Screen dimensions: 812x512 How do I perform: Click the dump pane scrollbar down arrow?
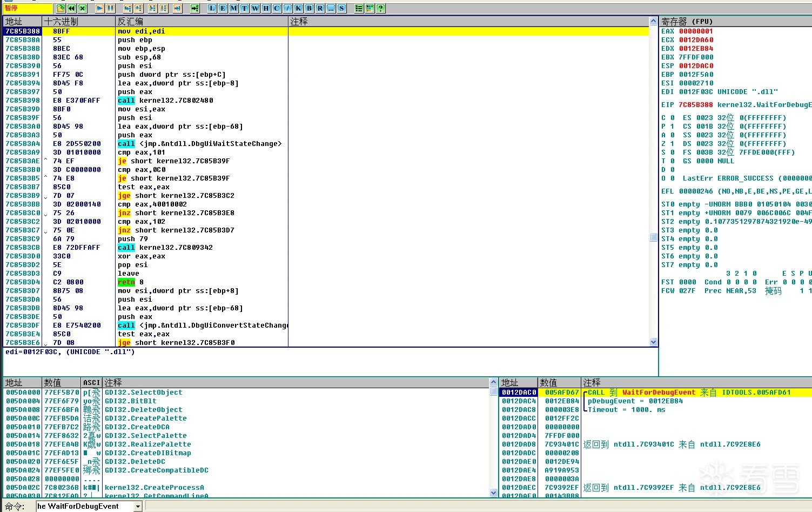(x=493, y=493)
